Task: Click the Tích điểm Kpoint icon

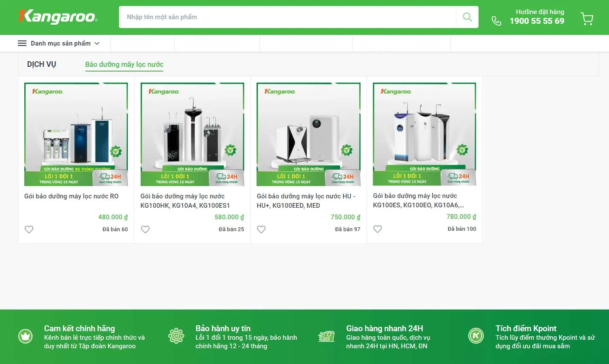Action: pyautogui.click(x=476, y=336)
